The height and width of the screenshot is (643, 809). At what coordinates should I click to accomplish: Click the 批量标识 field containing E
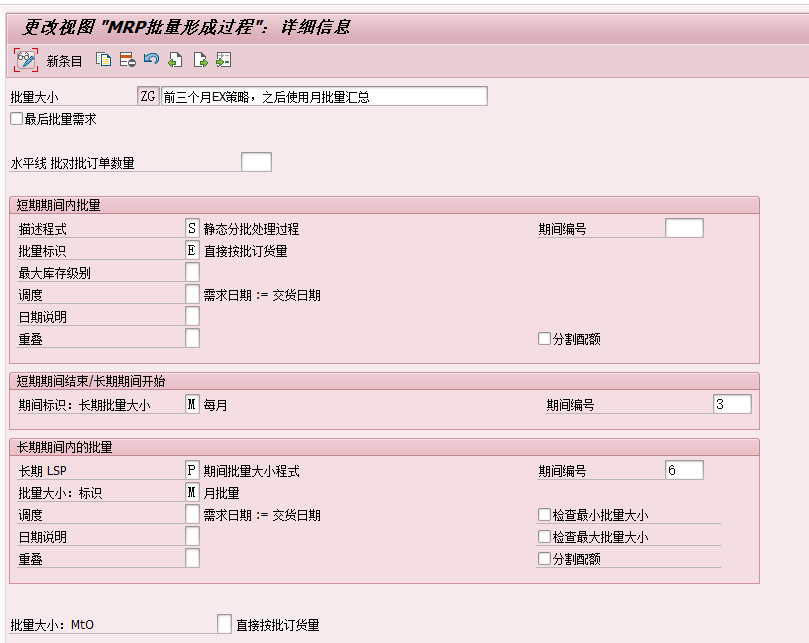pos(192,250)
